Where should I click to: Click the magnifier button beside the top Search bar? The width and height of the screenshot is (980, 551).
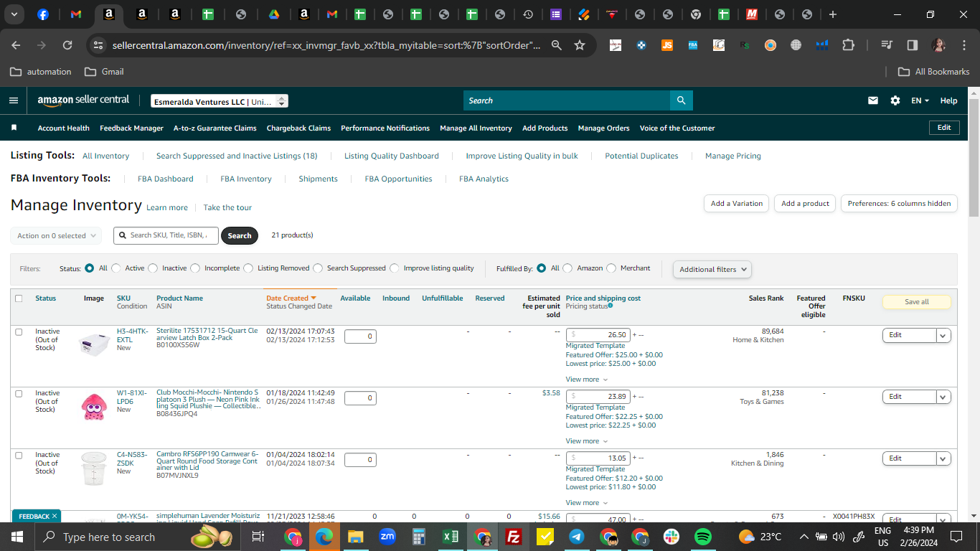(x=681, y=100)
